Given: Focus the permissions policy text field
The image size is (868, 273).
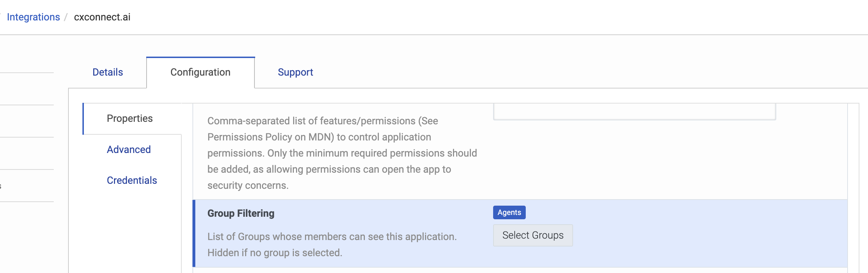Looking at the screenshot, I should click(634, 112).
